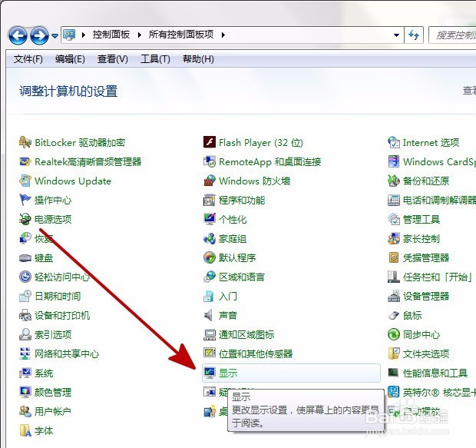Image resolution: width=476 pixels, height=448 pixels.
Task: Expand the arrow before 控制面板 breadcrumb
Action: tap(84, 35)
